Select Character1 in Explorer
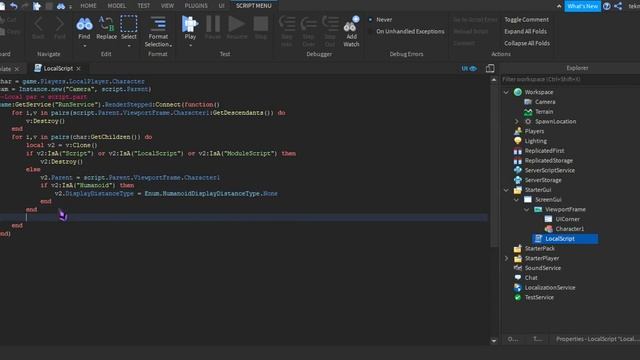 point(569,229)
